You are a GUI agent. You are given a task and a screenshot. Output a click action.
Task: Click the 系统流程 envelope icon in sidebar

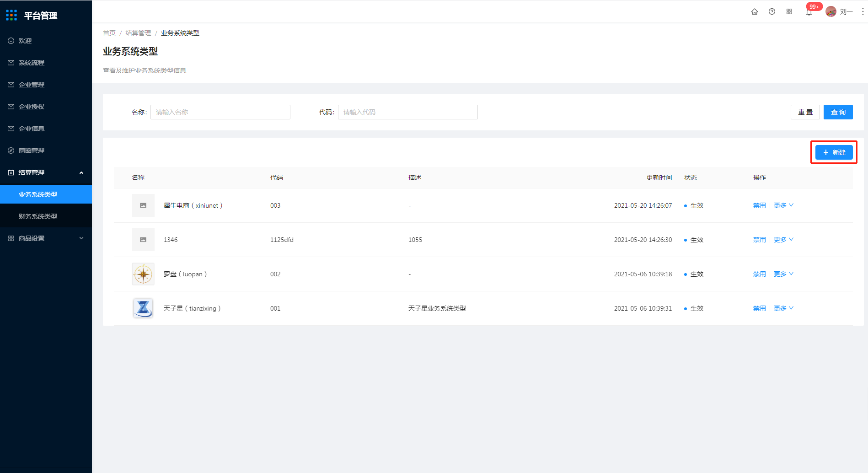(11, 63)
